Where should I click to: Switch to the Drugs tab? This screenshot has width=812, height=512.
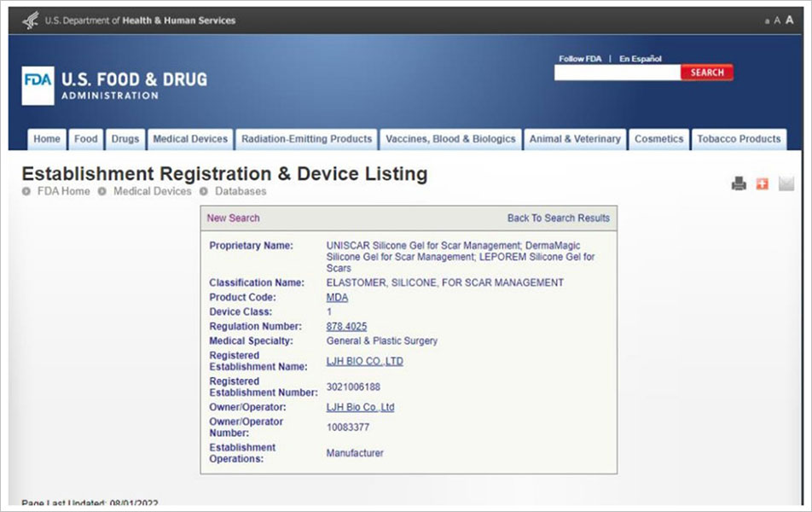(x=125, y=139)
